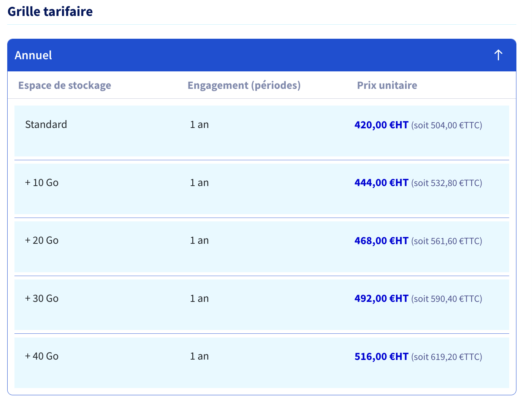Image resolution: width=532 pixels, height=404 pixels.
Task: Click the 1 an engagement in + 30 Go row
Action: 199,298
